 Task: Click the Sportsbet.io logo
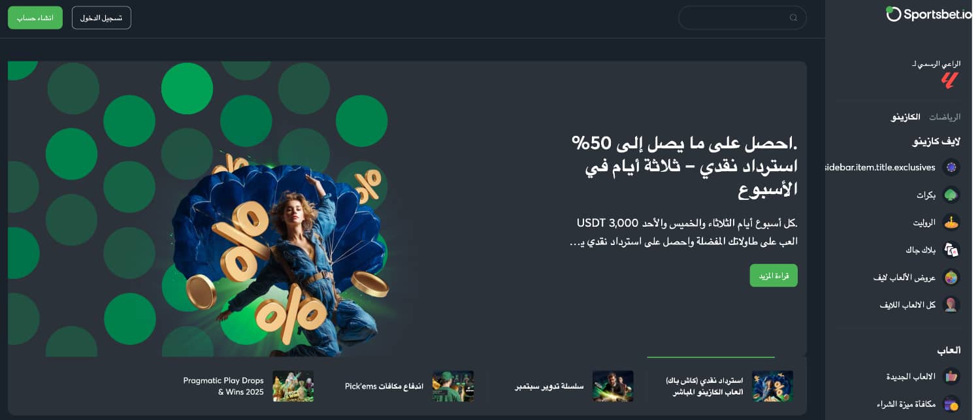click(928, 14)
